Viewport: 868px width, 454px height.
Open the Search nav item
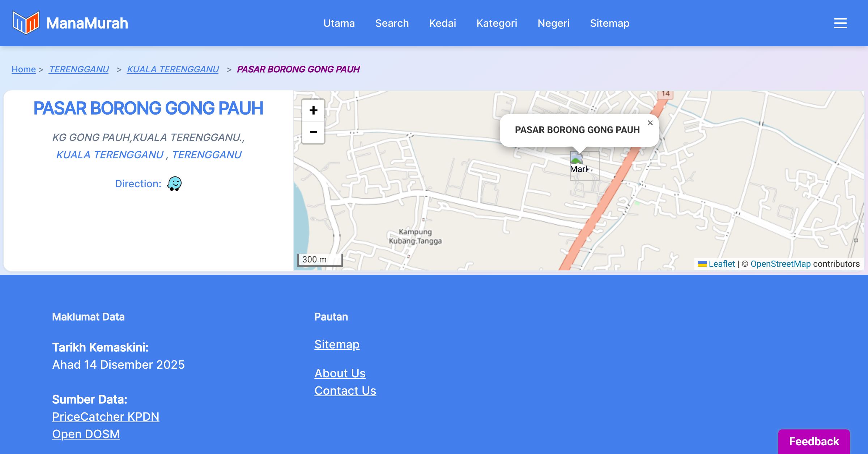click(392, 23)
